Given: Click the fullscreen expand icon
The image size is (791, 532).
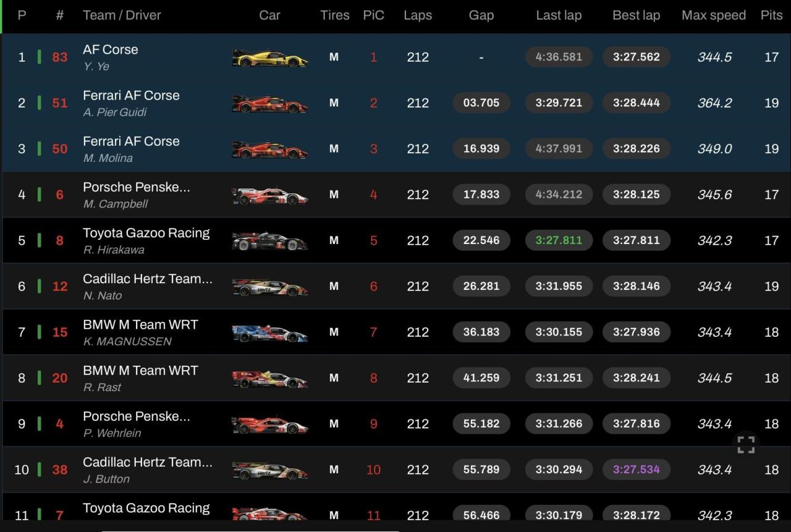Looking at the screenshot, I should 746,444.
